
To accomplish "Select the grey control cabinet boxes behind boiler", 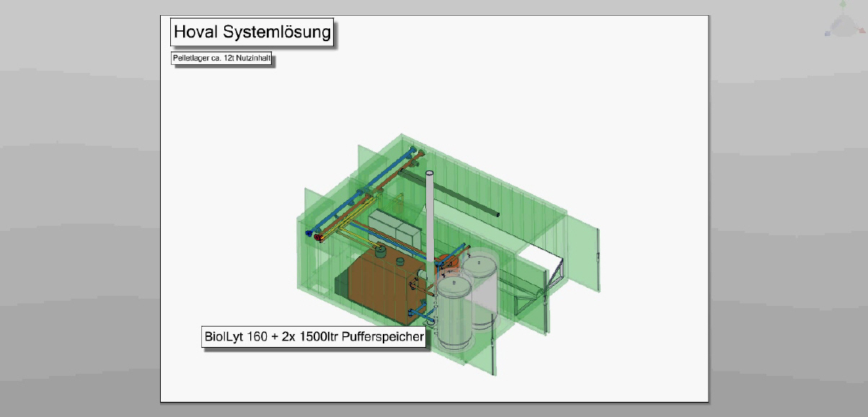I will (x=394, y=229).
